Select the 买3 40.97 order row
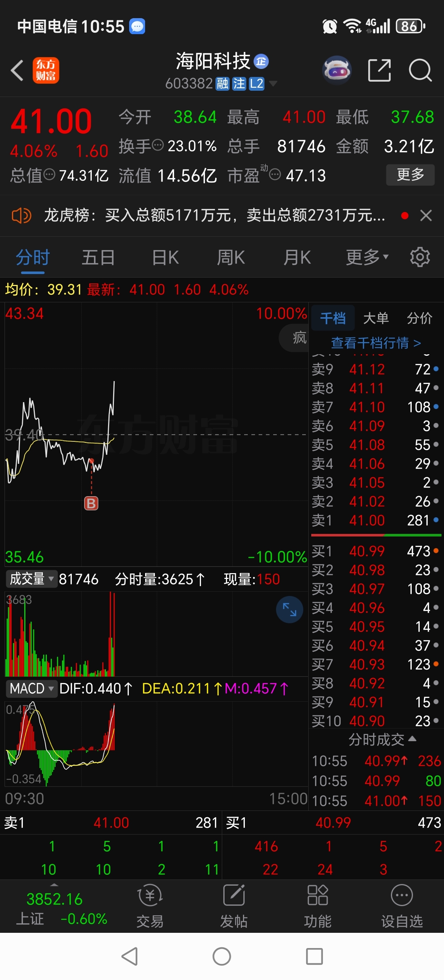The image size is (444, 980). pyautogui.click(x=375, y=588)
